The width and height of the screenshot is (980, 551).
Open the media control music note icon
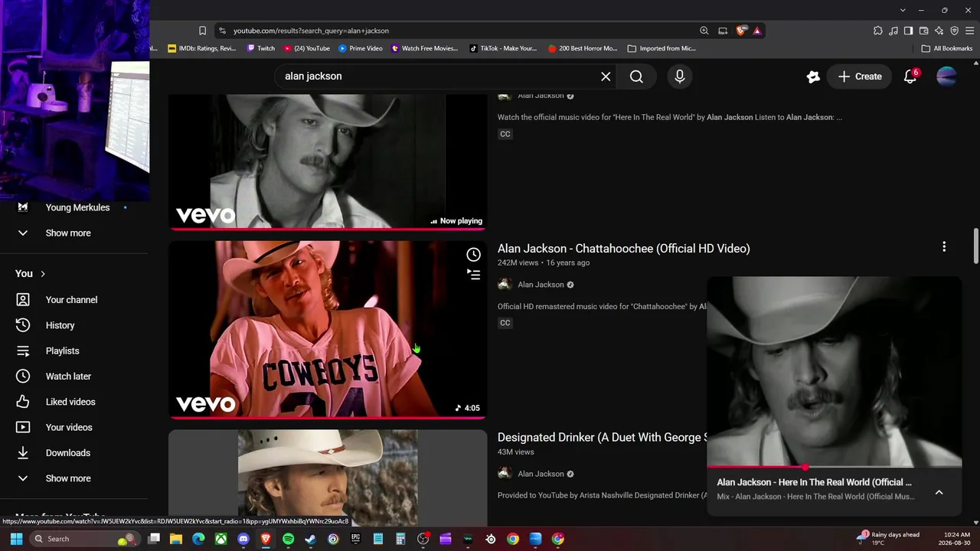click(x=893, y=31)
